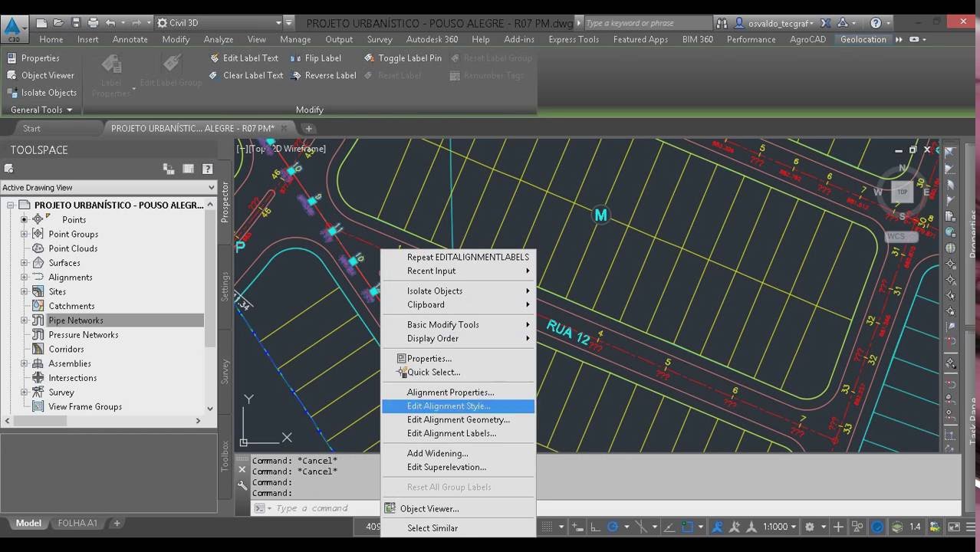
Task: Toggle ortho mode in status bar
Action: click(x=596, y=527)
